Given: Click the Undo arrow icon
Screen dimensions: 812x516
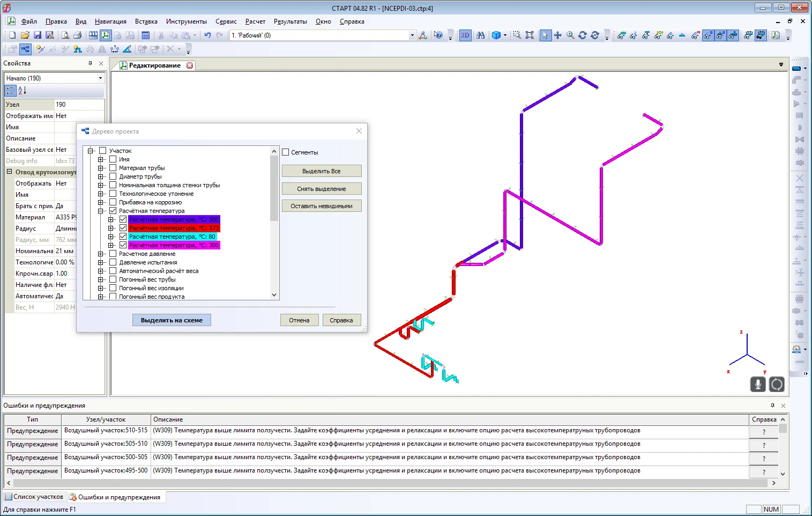Looking at the screenshot, I should click(x=207, y=35).
